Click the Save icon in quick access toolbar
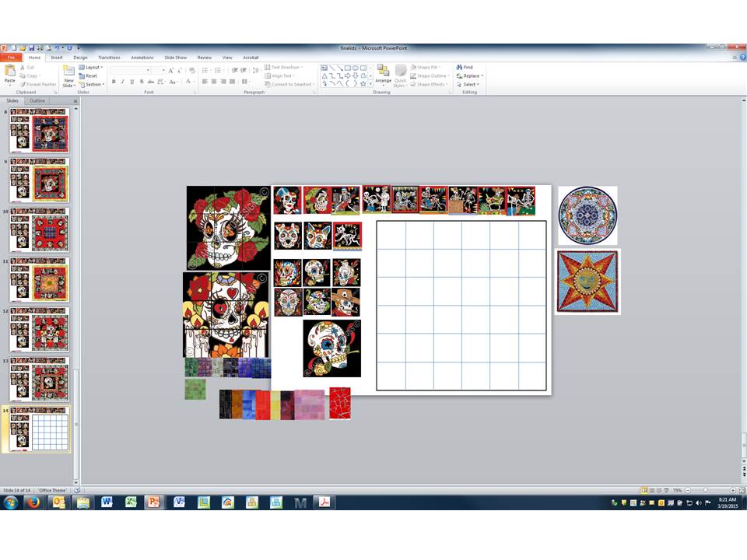This screenshot has height=560, width=747. click(31, 48)
